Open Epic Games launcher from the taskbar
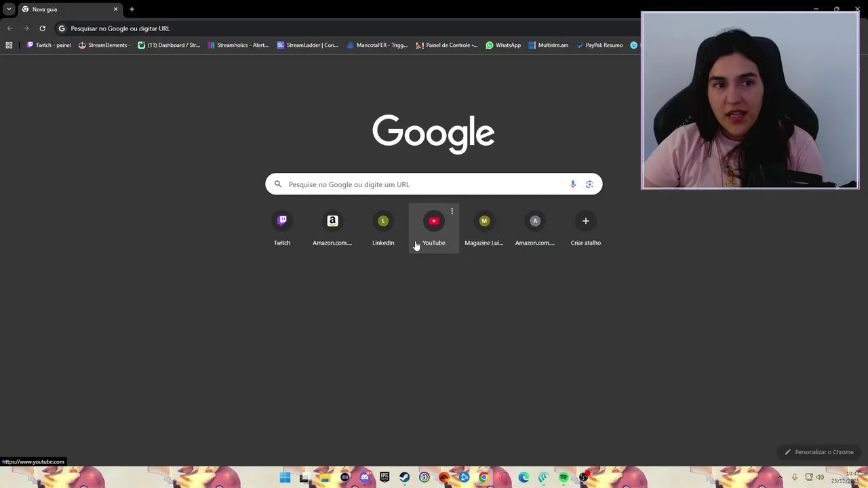 pos(384,477)
